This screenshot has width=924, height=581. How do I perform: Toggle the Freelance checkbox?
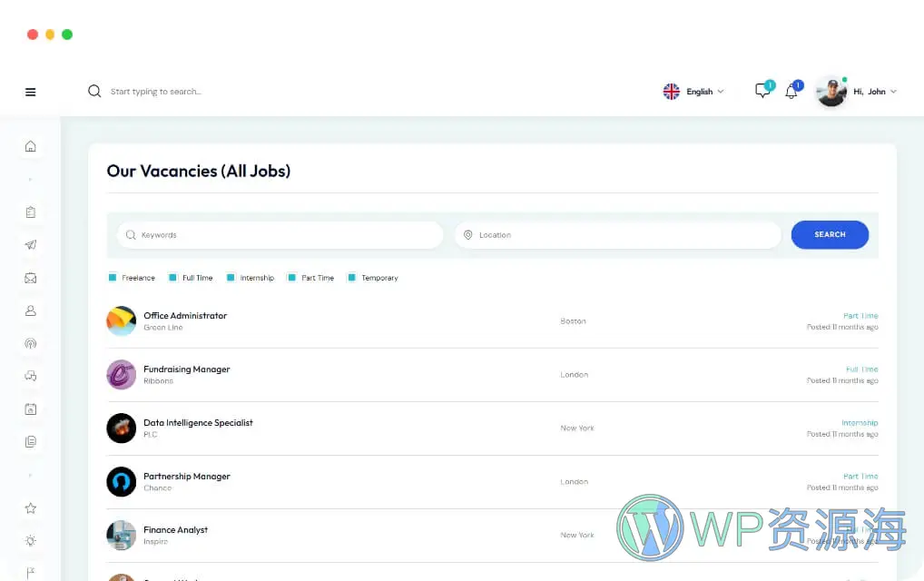coord(113,278)
